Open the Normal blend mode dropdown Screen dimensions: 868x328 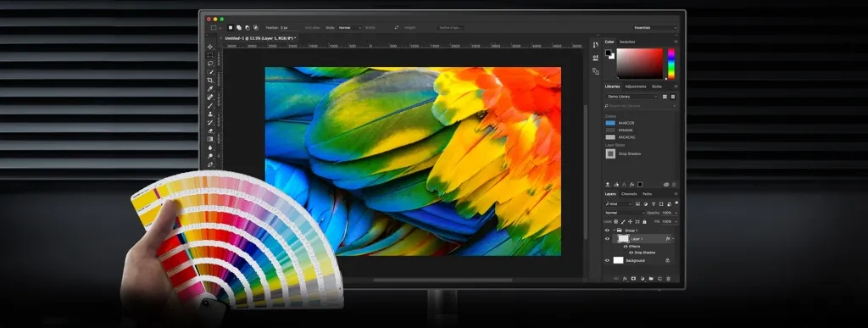(625, 213)
